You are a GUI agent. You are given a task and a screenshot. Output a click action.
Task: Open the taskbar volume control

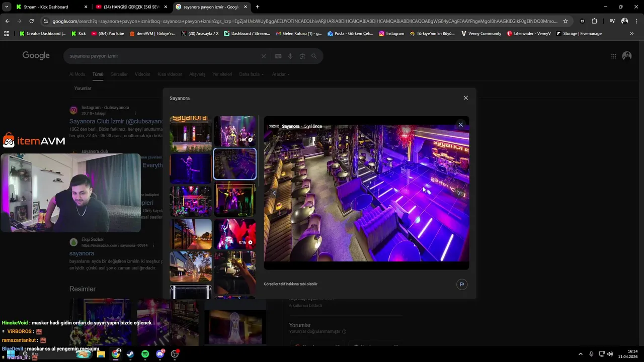tap(610, 354)
